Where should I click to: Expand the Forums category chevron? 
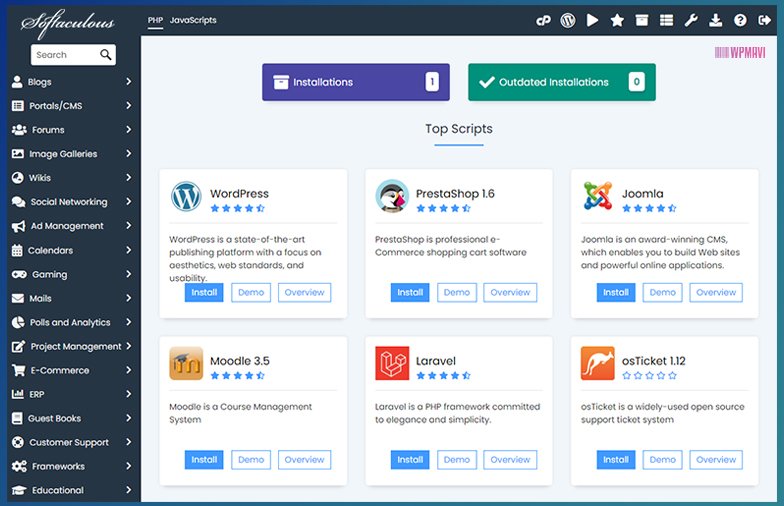pos(128,130)
